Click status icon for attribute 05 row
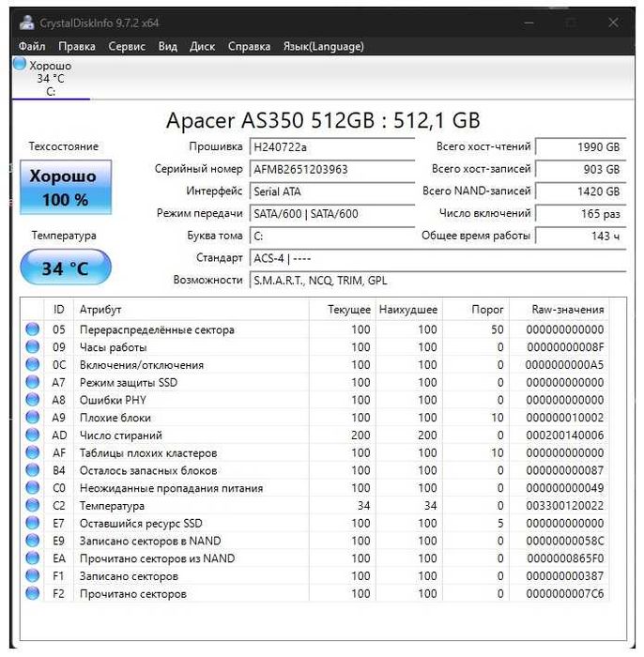This screenshot has height=657, width=644. [x=32, y=329]
